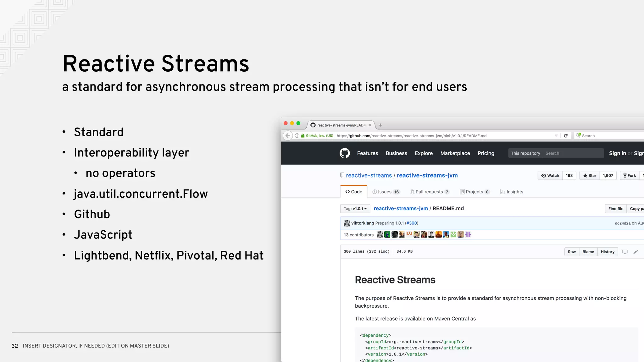The width and height of the screenshot is (644, 362).
Task: Switch to the Projects tab
Action: coord(475,192)
